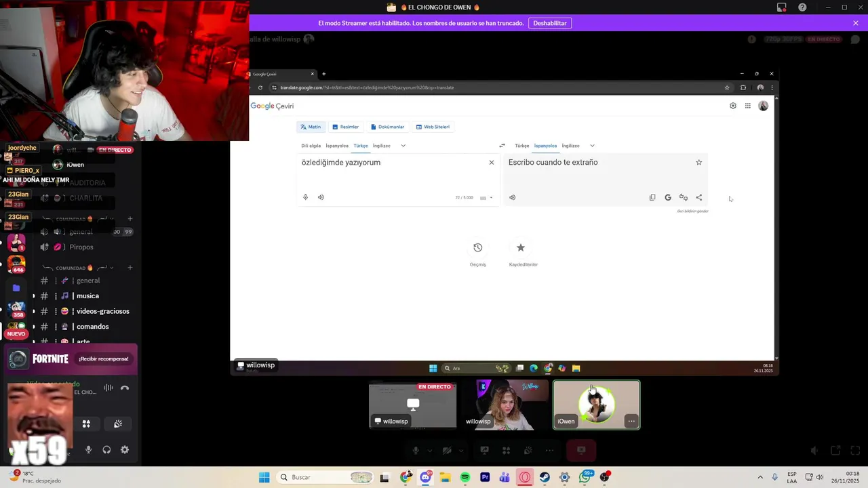This screenshot has width=868, height=488.
Task: Switch to the Web Siteleri tab
Action: coord(433,127)
